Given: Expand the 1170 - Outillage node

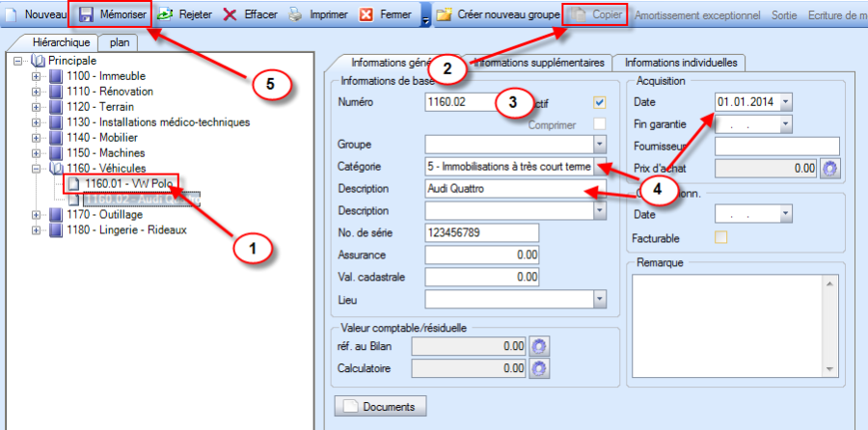Looking at the screenshot, I should pos(37,214).
